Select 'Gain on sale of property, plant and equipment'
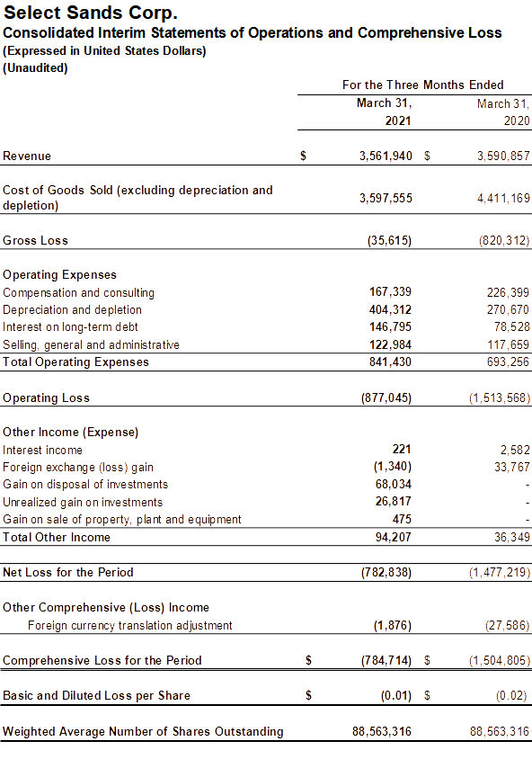532x759 pixels. point(122,520)
